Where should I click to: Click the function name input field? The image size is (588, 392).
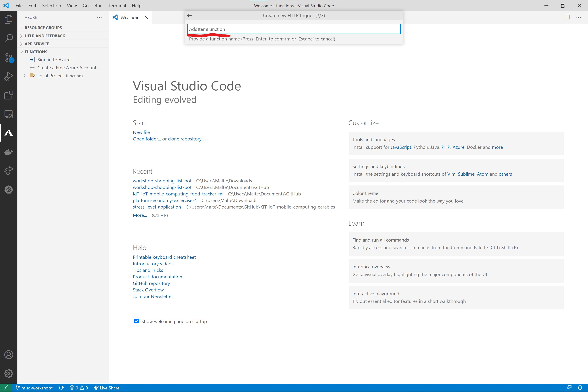[x=293, y=29]
